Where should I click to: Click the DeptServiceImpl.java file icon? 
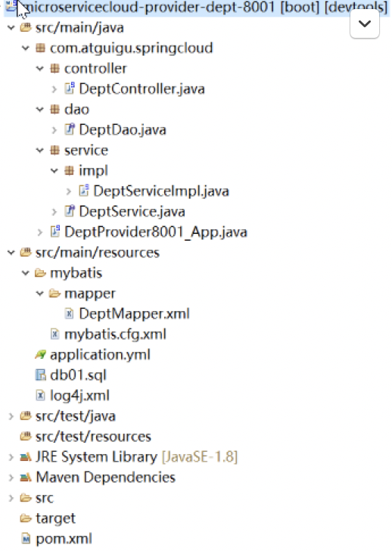84,191
